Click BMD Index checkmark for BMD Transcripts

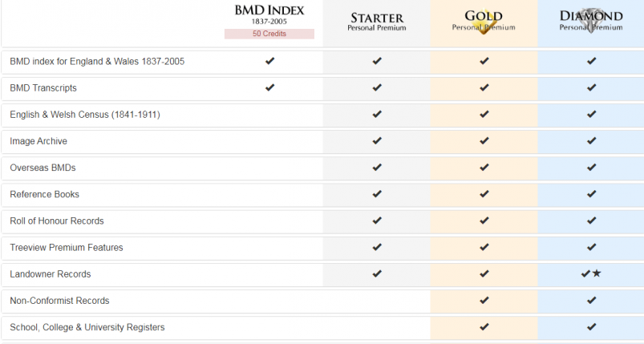(269, 87)
